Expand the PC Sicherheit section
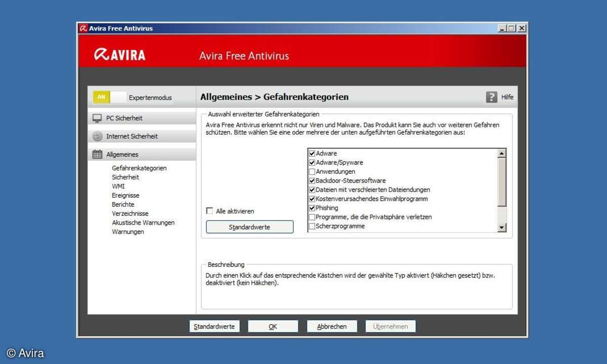This screenshot has height=364, width=607. 142,118
